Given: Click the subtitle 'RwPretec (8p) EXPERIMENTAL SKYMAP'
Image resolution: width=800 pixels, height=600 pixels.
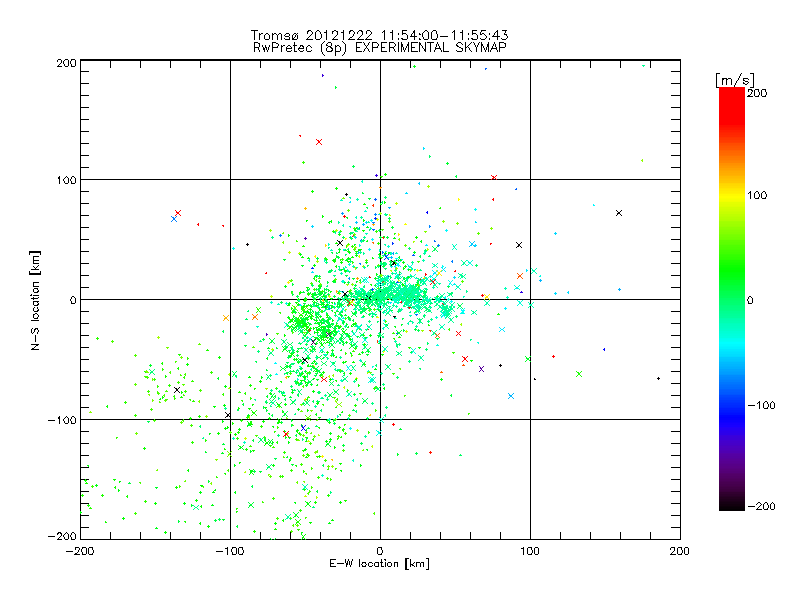Looking at the screenshot, I should (380, 48).
